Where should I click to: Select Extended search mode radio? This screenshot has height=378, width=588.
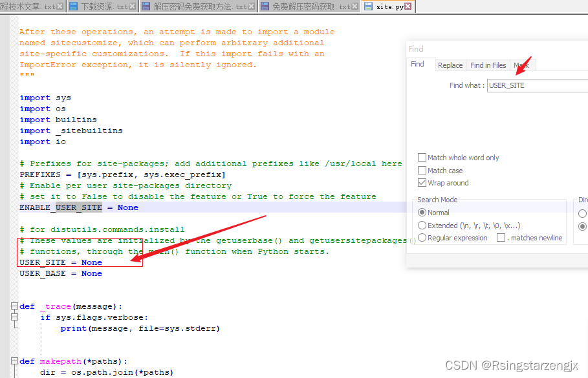pos(422,225)
